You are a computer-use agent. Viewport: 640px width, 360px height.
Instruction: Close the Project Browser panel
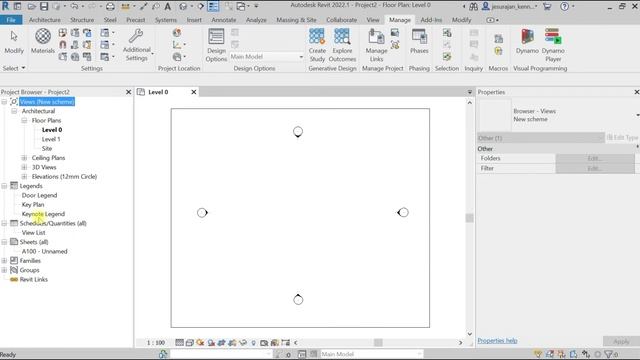[x=129, y=92]
